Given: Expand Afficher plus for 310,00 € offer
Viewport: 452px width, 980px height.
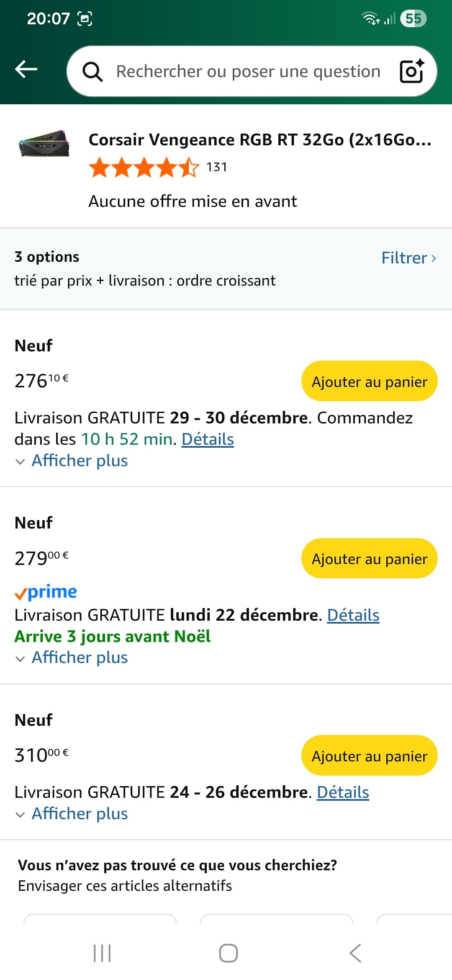Looking at the screenshot, I should point(79,814).
